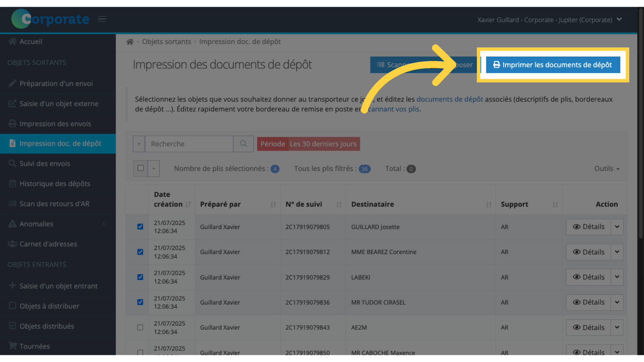Screen dimensions: 644x362
Task: View Détails for AE2M row
Action: [588, 327]
